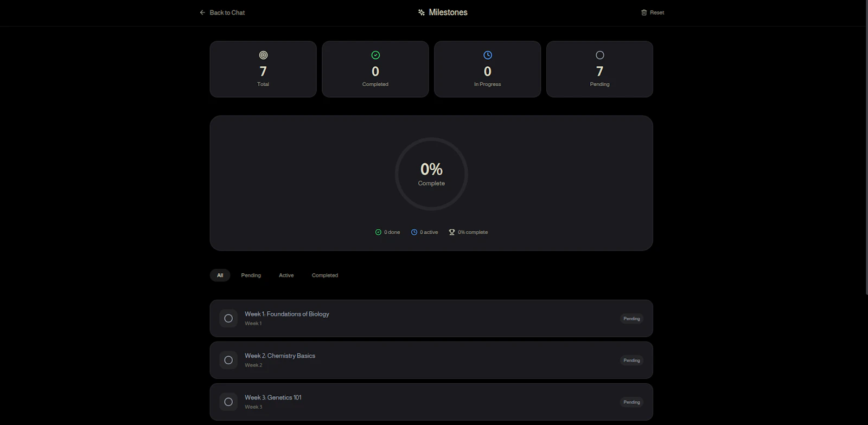Click the 'Week 3: Genetics 101' title
The image size is (868, 425).
click(273, 397)
